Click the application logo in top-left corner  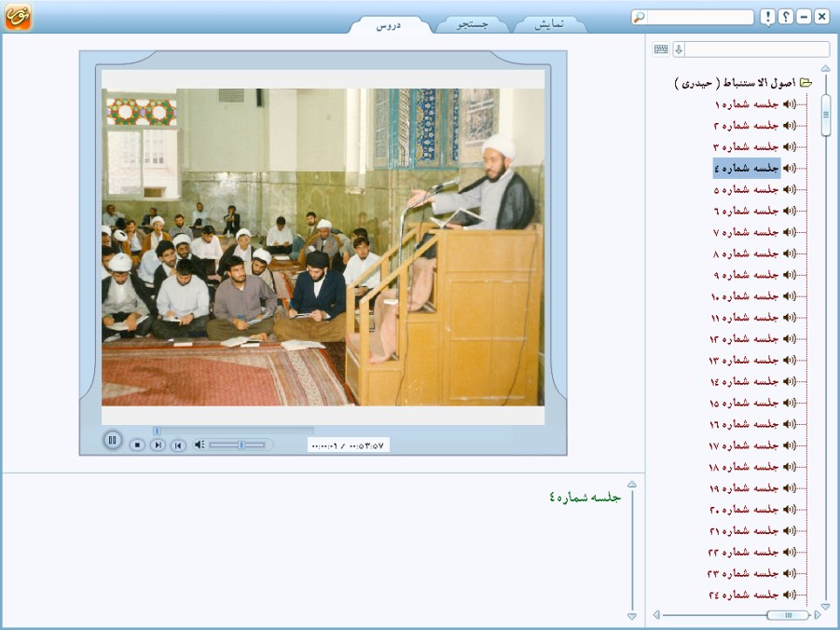[x=19, y=18]
